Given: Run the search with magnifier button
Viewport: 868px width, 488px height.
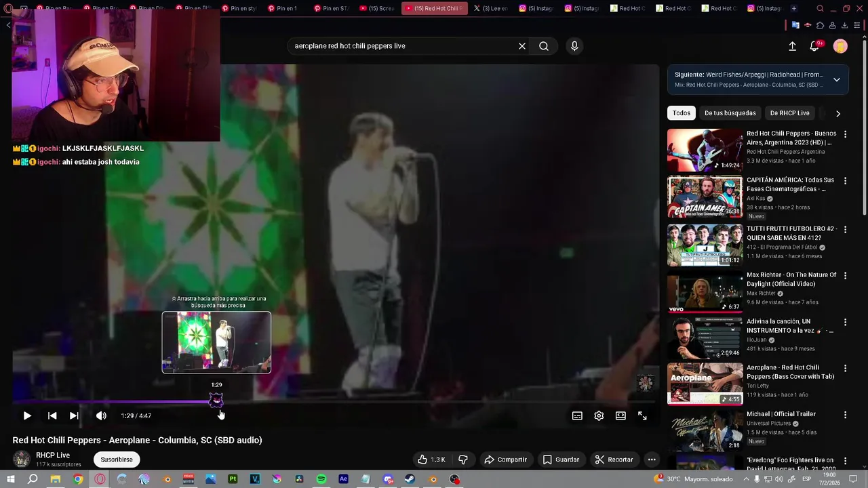Looking at the screenshot, I should click(544, 46).
